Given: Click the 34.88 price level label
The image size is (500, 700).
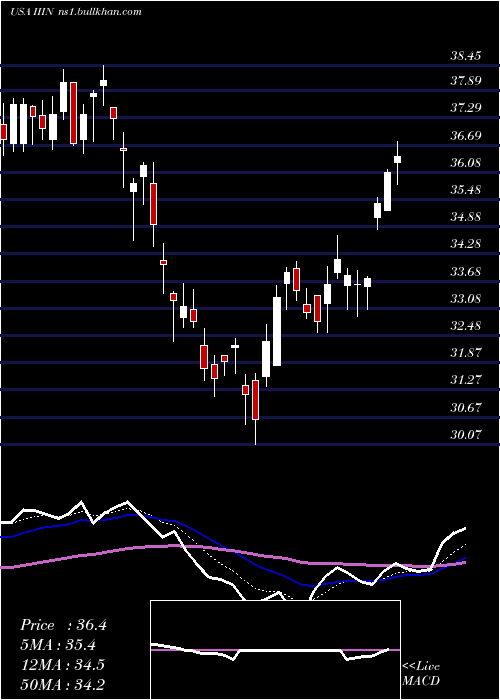Looking at the screenshot, I should pyautogui.click(x=466, y=217).
